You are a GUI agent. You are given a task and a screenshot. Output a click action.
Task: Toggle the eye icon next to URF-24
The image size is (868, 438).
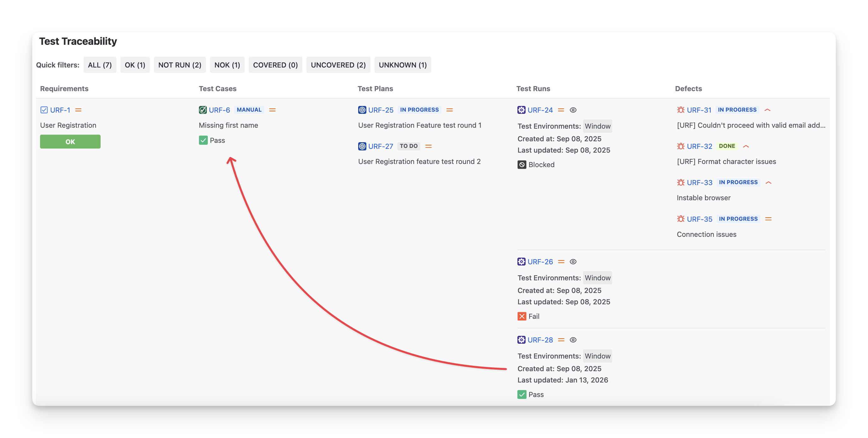tap(573, 110)
